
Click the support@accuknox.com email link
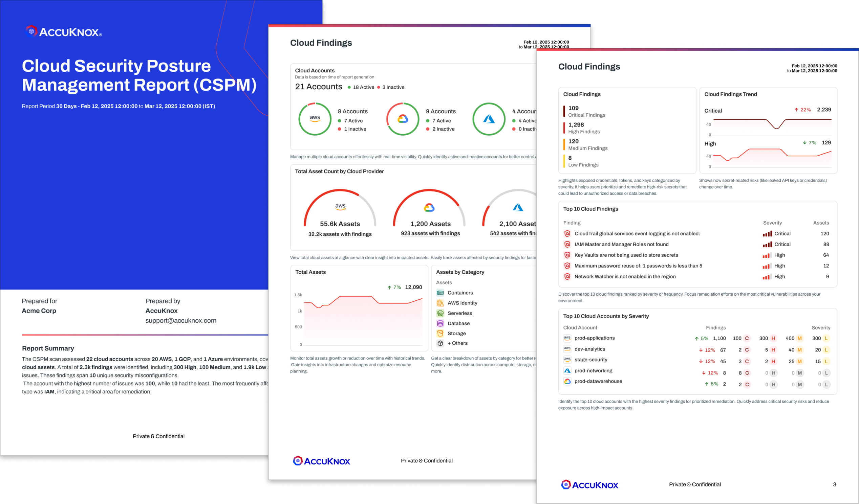[181, 320]
